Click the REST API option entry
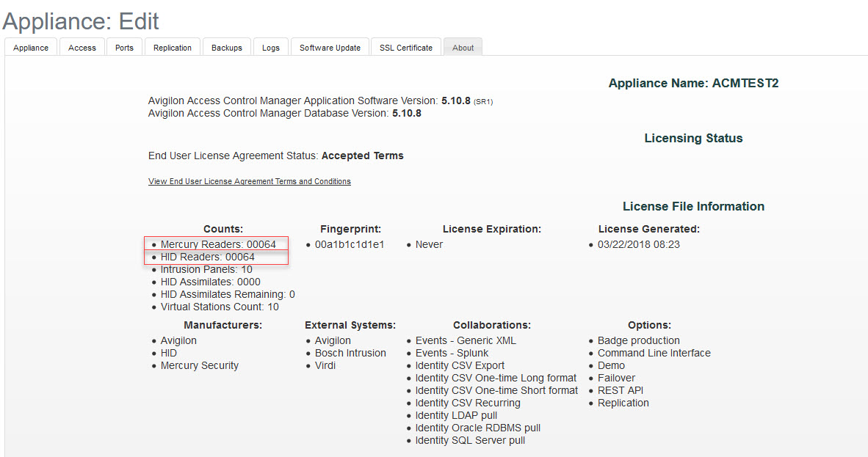 coord(620,390)
